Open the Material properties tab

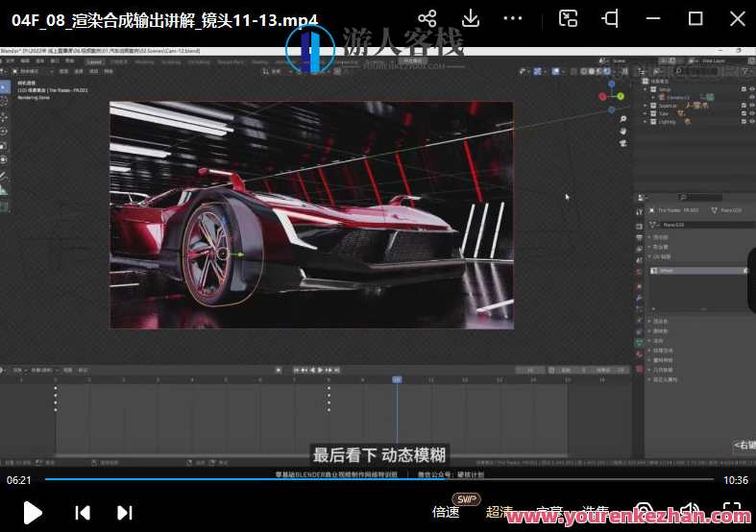click(640, 355)
